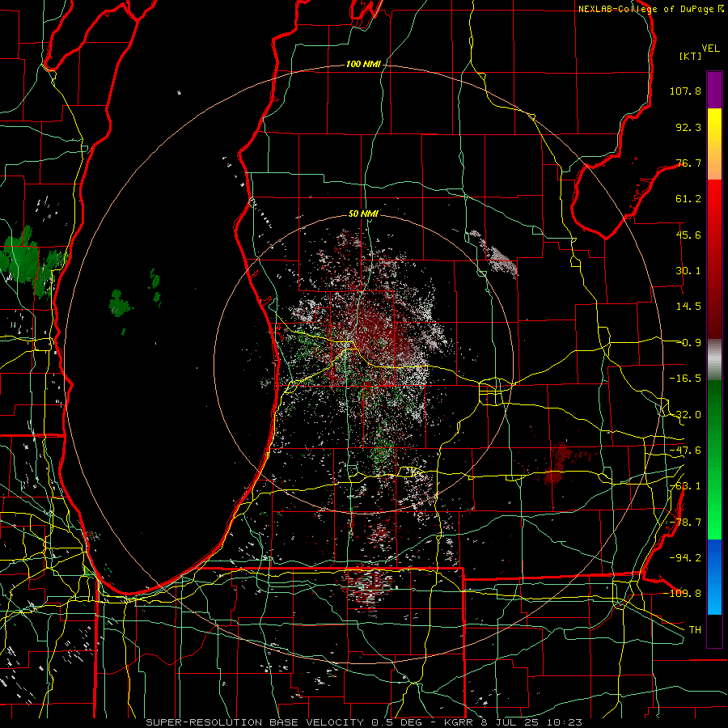
Task: Click the 50 NMI range ring label
Action: click(x=363, y=214)
